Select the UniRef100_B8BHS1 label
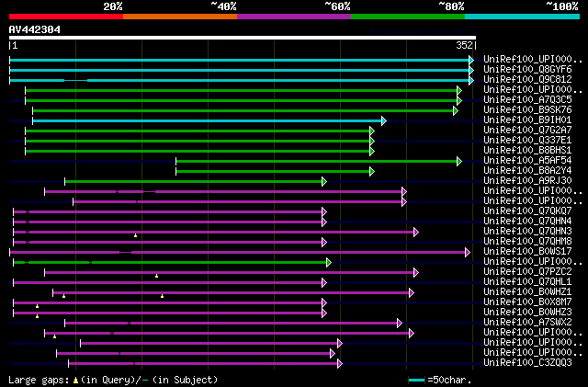The width and height of the screenshot is (588, 387). (527, 151)
